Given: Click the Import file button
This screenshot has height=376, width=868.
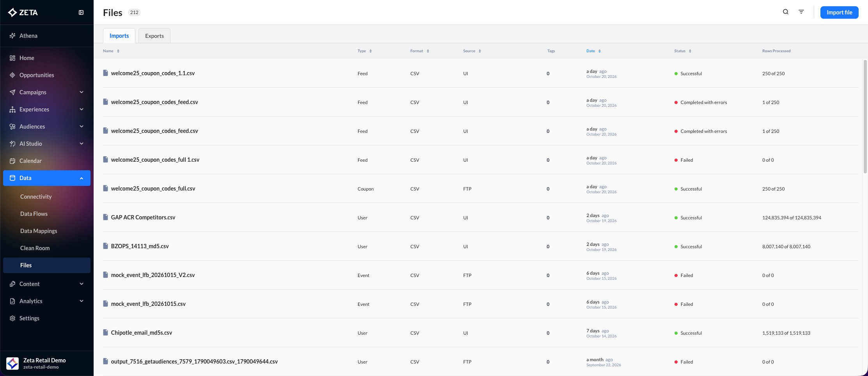Looking at the screenshot, I should 840,12.
